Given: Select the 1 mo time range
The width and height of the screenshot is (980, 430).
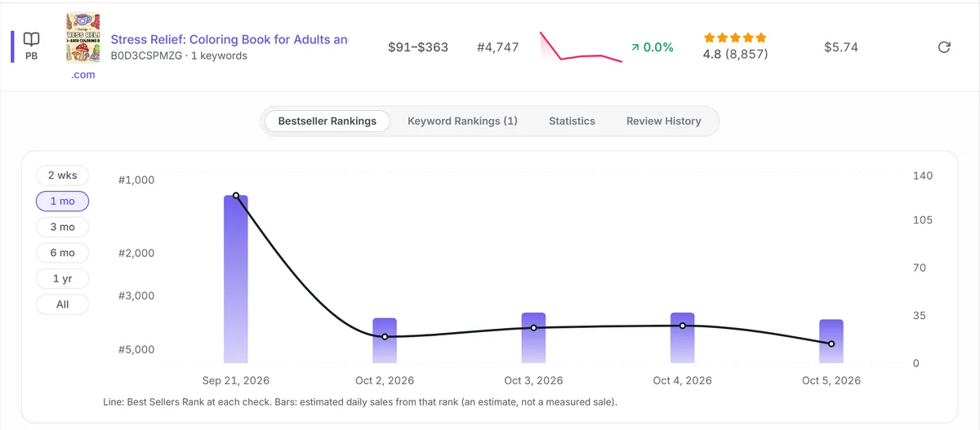Looking at the screenshot, I should point(62,202).
